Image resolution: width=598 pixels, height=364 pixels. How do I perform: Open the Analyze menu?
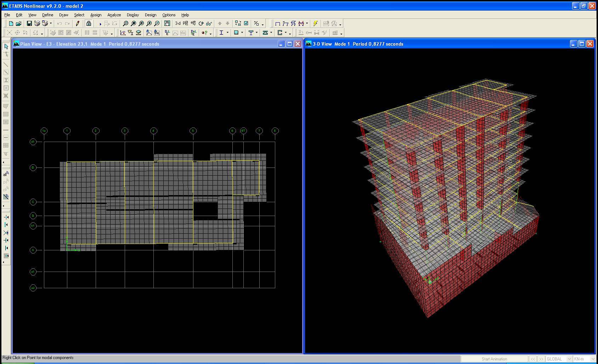[x=114, y=15]
